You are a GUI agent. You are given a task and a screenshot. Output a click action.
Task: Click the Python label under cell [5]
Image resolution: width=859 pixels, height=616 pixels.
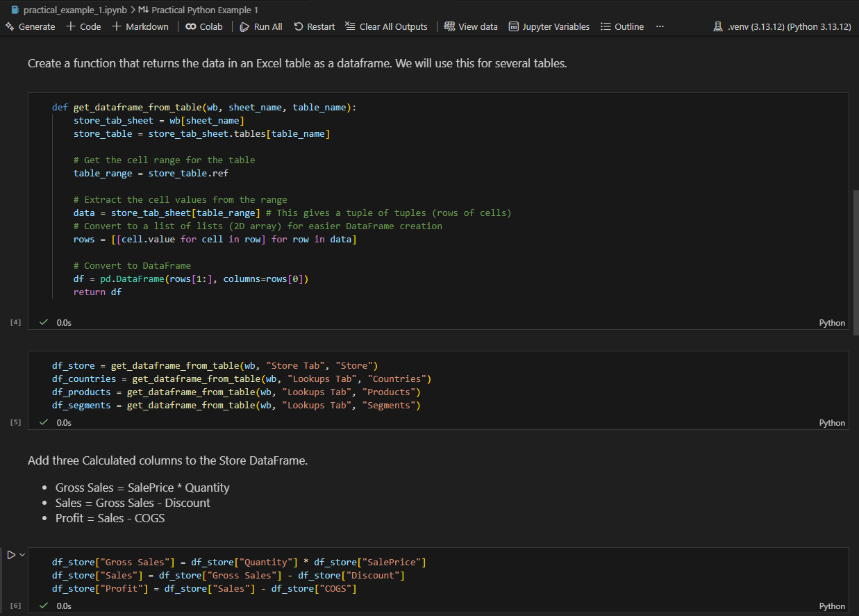coord(832,422)
